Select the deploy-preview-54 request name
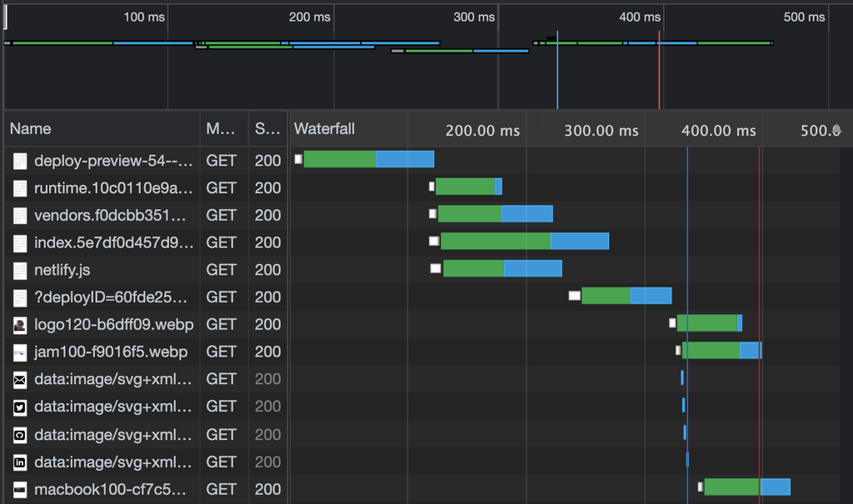This screenshot has height=504, width=853. (113, 161)
